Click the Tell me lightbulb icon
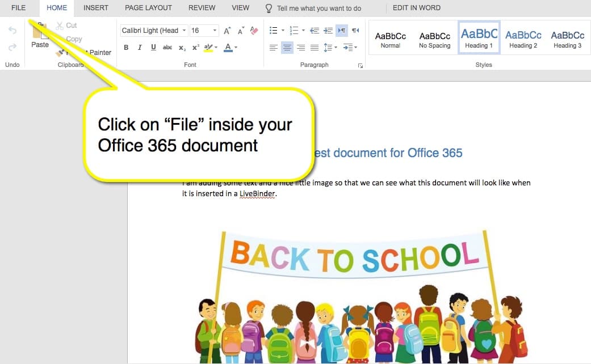The width and height of the screenshot is (591, 364). pos(269,9)
